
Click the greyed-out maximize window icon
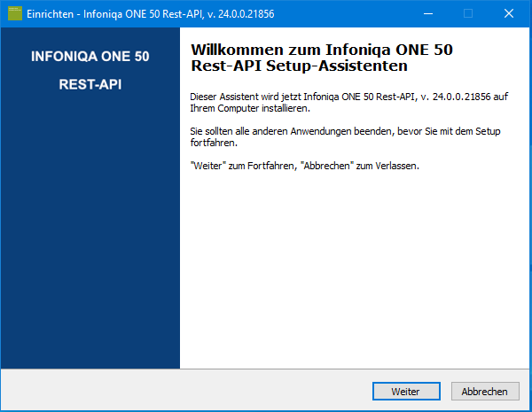click(x=468, y=13)
